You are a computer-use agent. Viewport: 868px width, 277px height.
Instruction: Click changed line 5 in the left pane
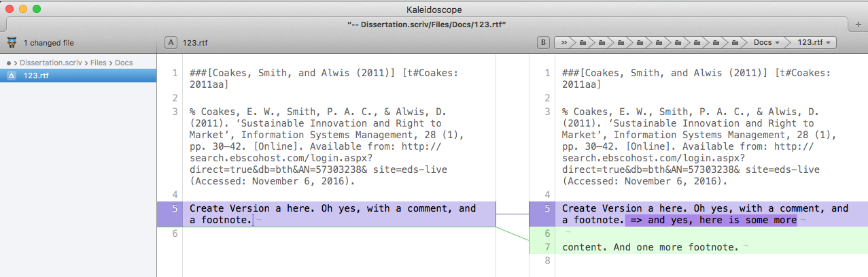pyautogui.click(x=333, y=214)
